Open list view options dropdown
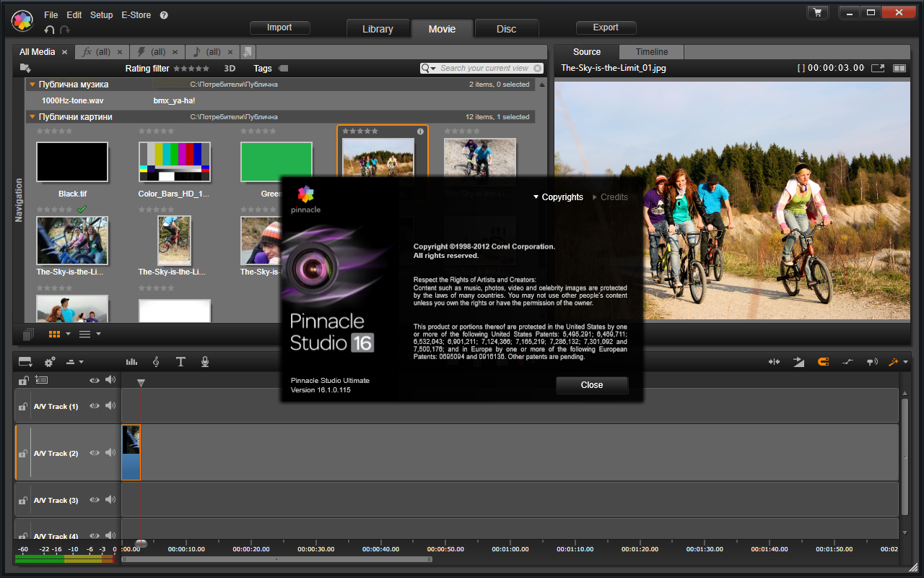Screen dimensions: 924x578 pos(98,334)
